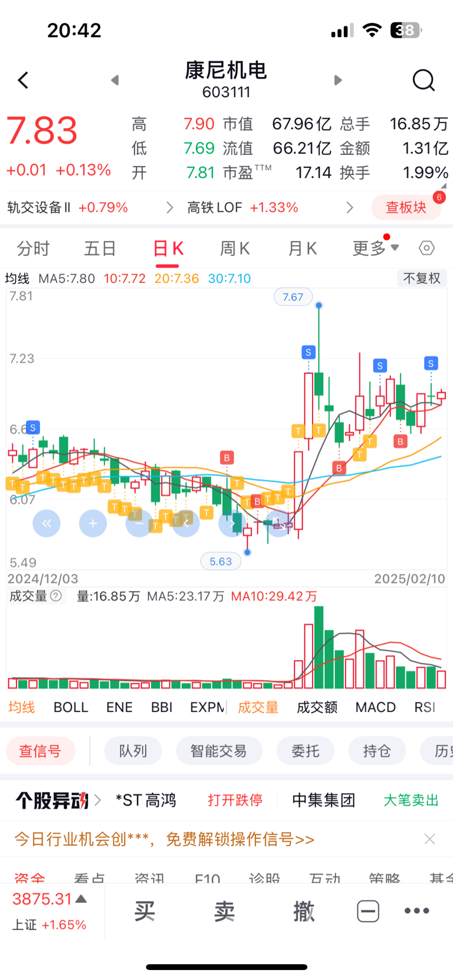The image size is (453, 980).
Task: Tap the S sell signal near 7.67 peak
Action: tap(308, 352)
